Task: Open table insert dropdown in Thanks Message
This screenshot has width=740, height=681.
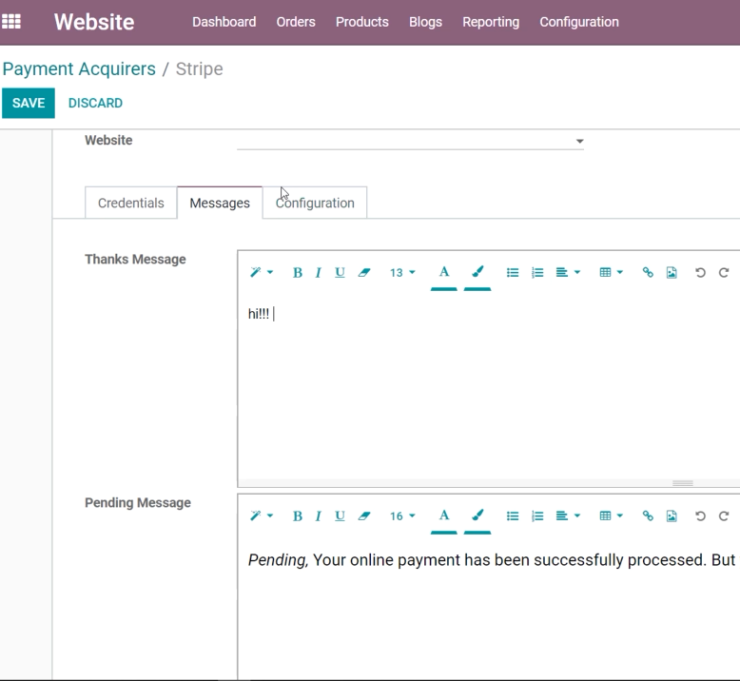Action: click(x=611, y=273)
